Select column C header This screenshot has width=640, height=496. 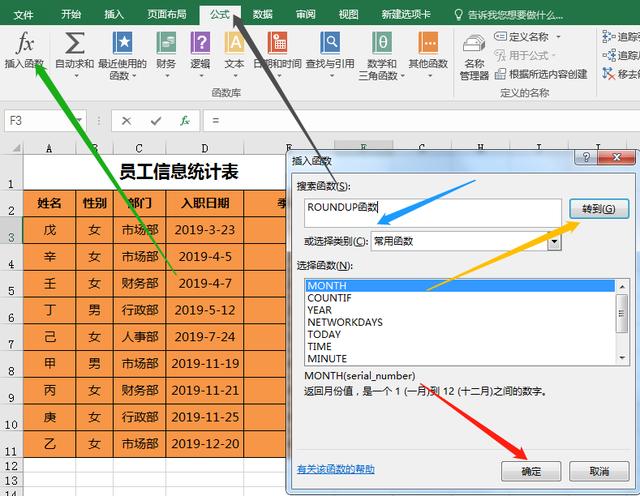139,148
